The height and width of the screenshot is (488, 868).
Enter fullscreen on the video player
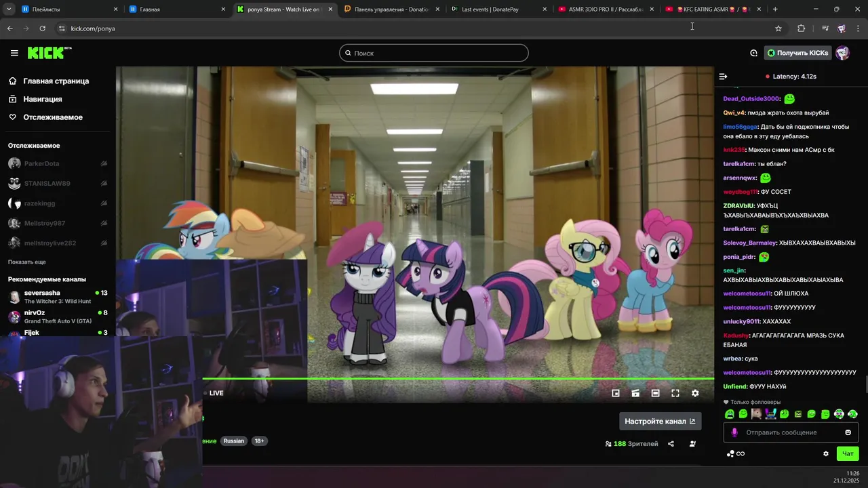(675, 393)
